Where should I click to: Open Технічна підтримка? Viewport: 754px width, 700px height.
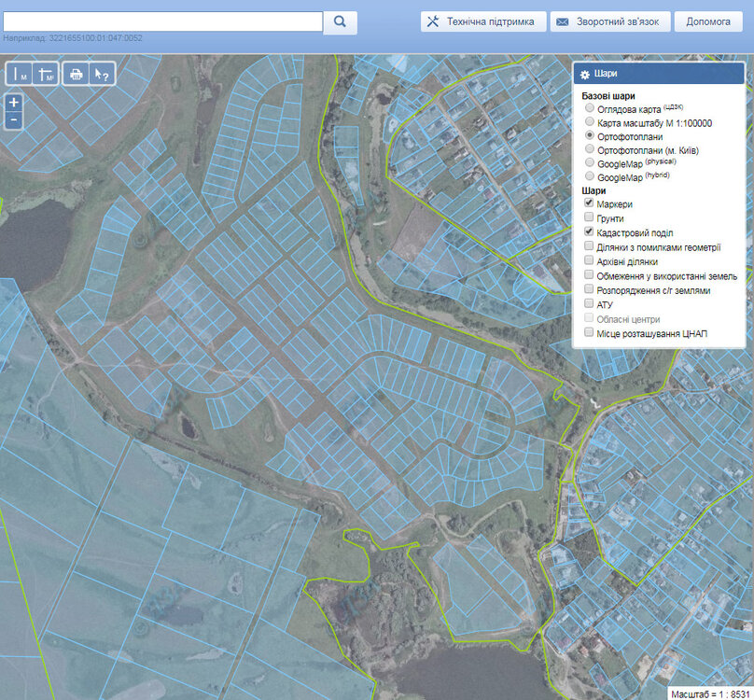482,21
